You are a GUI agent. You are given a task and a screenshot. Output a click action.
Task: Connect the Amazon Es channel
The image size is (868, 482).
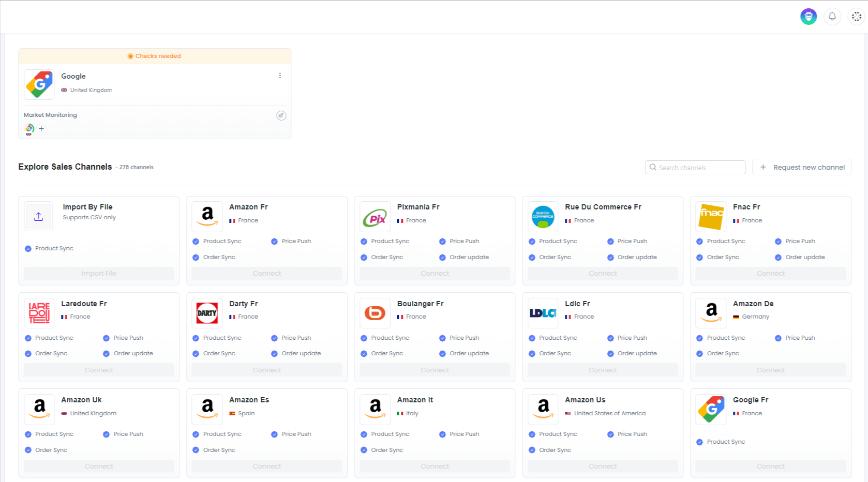(267, 466)
